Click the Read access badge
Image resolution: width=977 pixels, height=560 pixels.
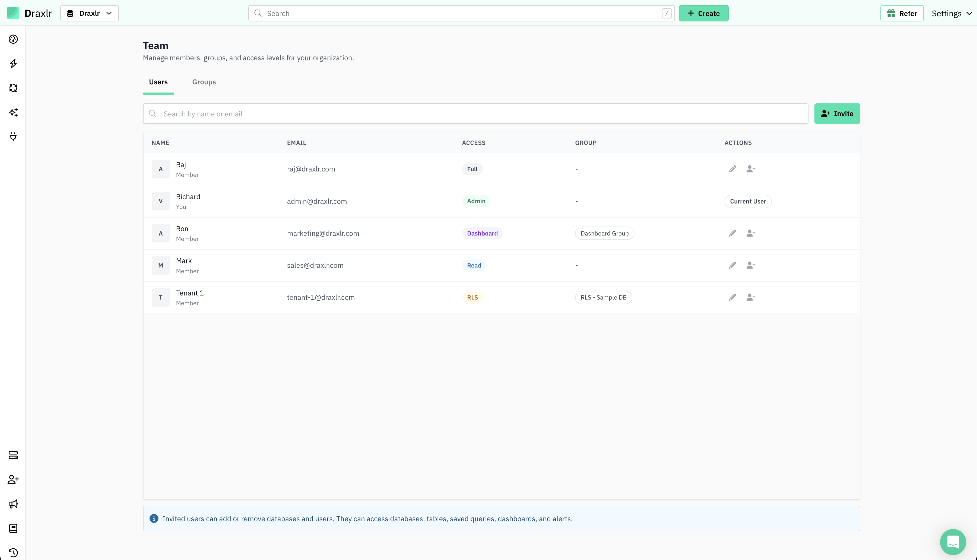[474, 265]
